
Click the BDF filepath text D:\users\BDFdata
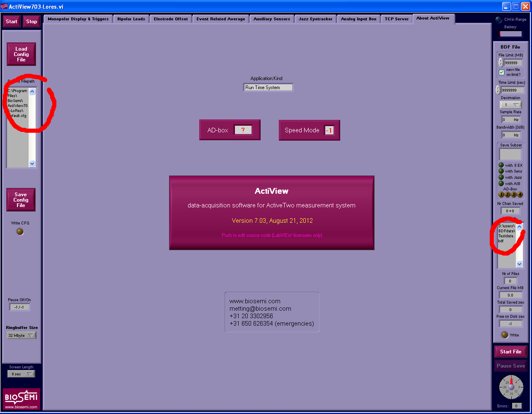(506, 233)
